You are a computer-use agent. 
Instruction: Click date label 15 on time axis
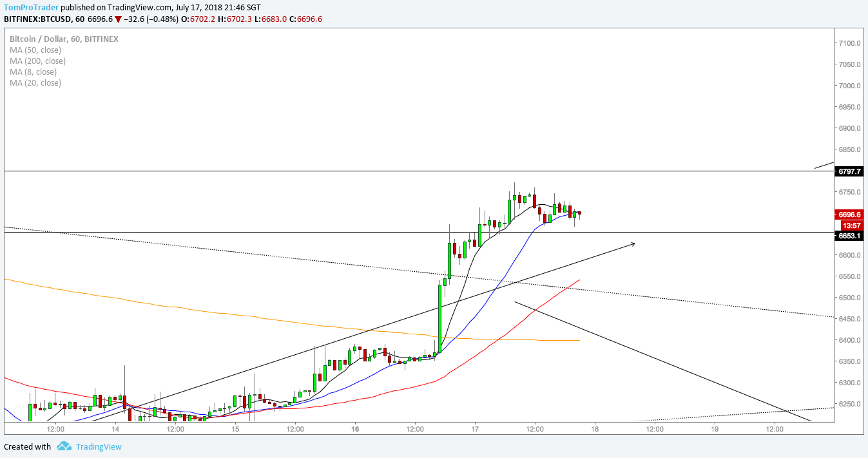(x=235, y=428)
